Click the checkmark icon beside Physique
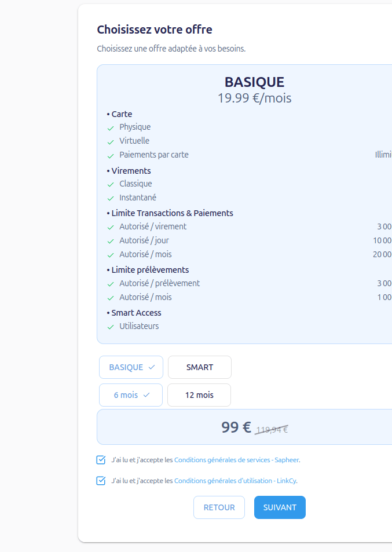The image size is (392, 552). click(111, 128)
